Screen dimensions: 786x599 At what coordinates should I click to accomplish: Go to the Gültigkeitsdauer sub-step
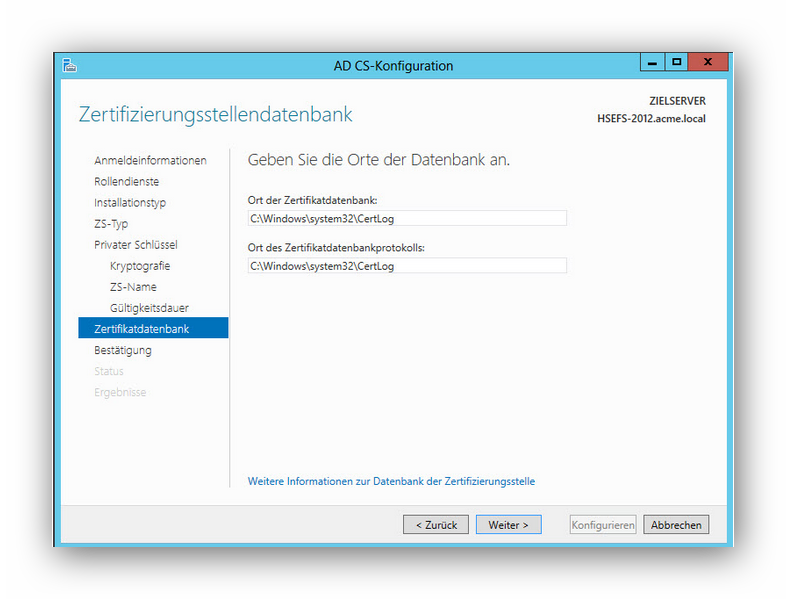click(x=149, y=308)
